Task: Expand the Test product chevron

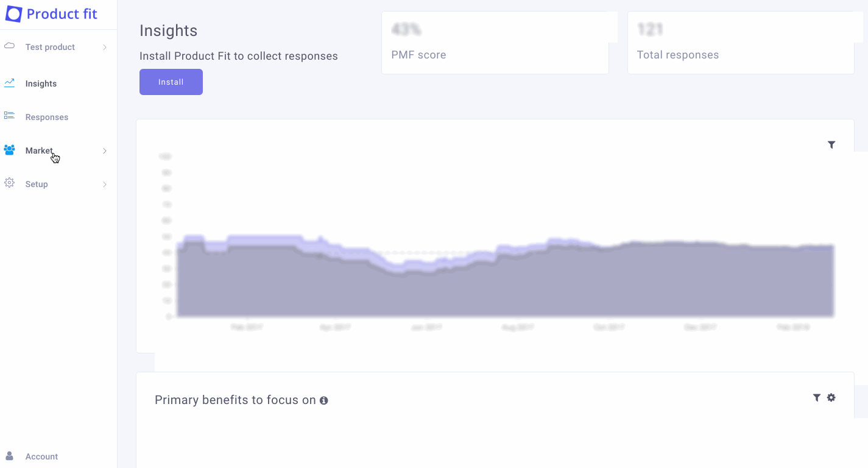Action: point(105,47)
